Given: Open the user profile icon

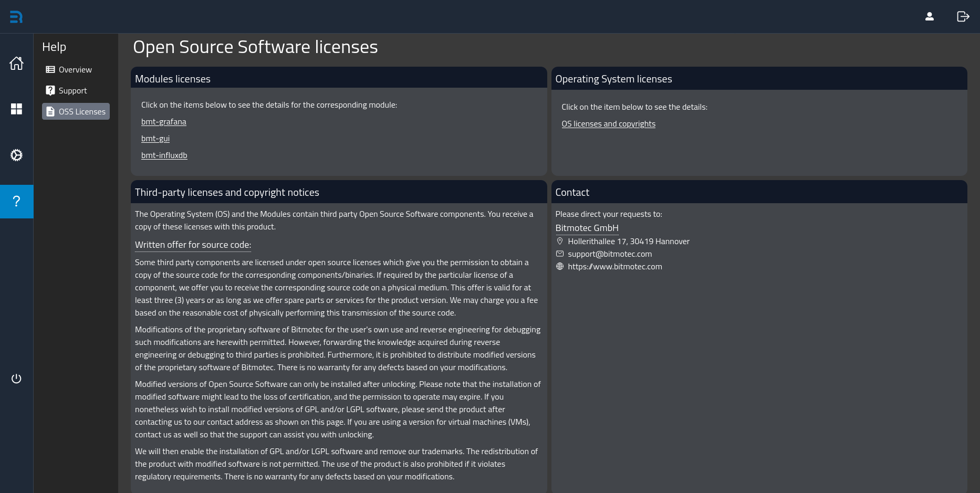Looking at the screenshot, I should click(x=930, y=17).
